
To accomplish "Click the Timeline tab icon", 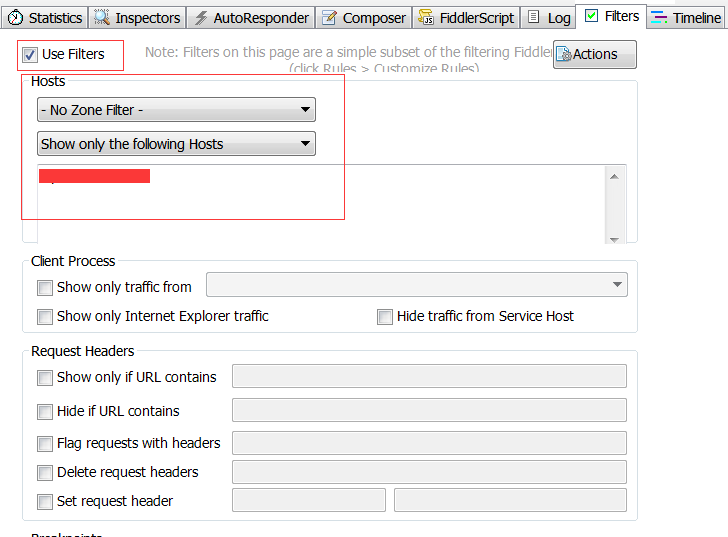I will tap(659, 18).
